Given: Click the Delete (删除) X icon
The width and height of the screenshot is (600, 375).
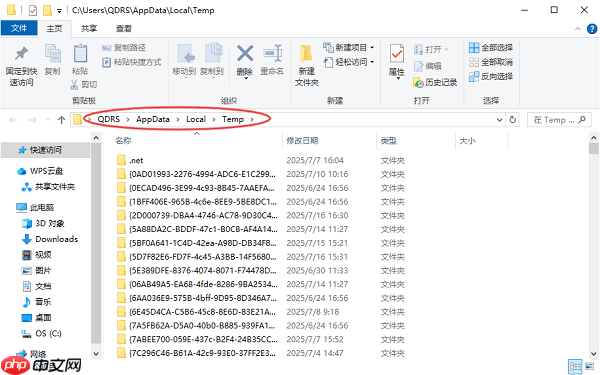Looking at the screenshot, I should click(245, 54).
